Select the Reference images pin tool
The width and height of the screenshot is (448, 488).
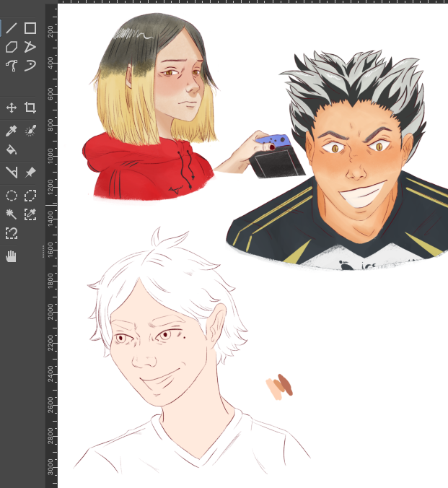coord(30,172)
